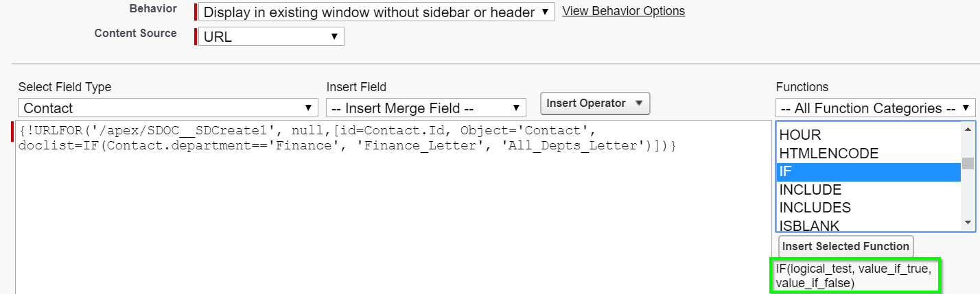The height and width of the screenshot is (294, 980).
Task: Click Insert Operator button's arrow icon
Action: tap(638, 103)
